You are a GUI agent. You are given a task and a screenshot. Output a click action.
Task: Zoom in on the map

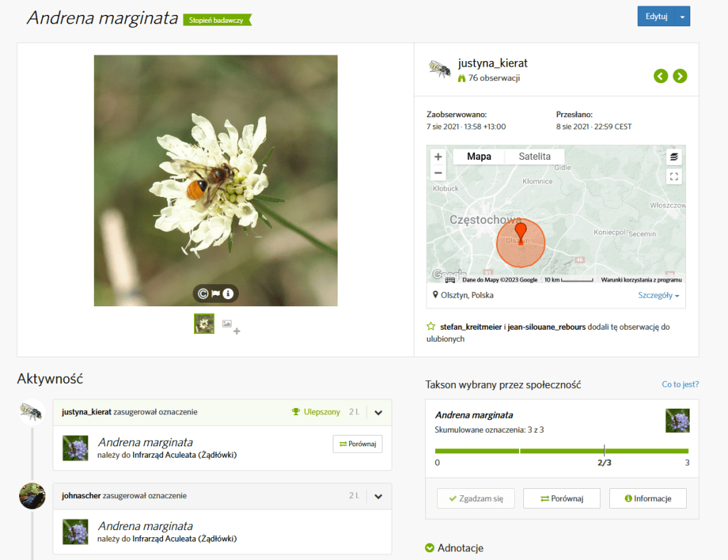pos(438,156)
